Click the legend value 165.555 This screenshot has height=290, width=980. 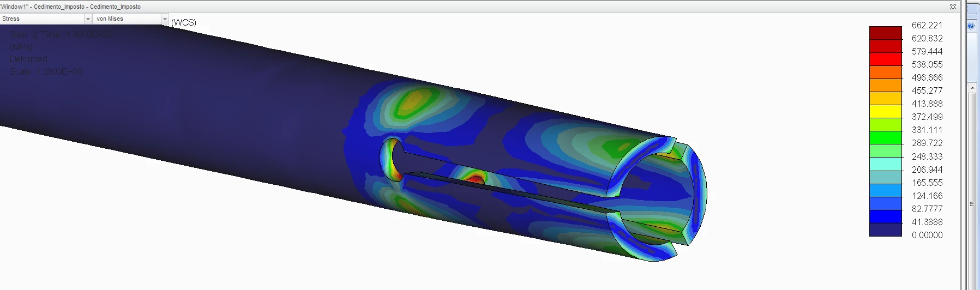point(927,183)
